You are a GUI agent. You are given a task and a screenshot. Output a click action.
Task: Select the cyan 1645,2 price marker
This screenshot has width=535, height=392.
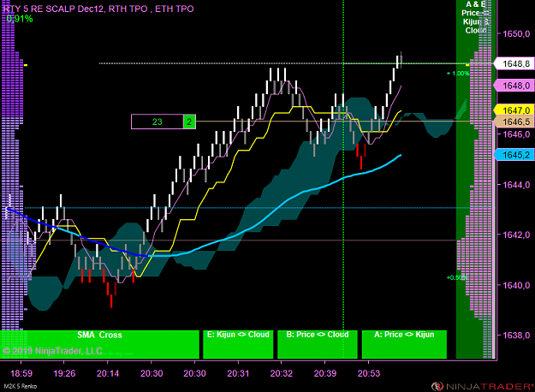tap(514, 155)
